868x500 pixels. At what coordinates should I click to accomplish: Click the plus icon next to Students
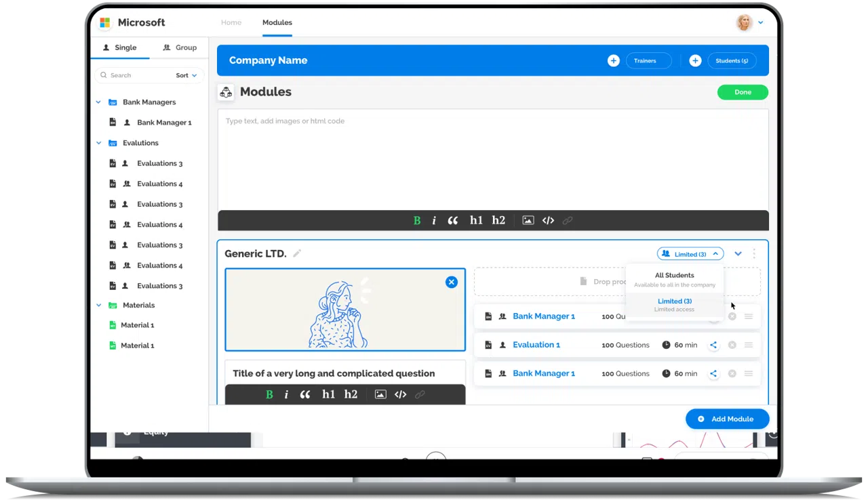[695, 61]
